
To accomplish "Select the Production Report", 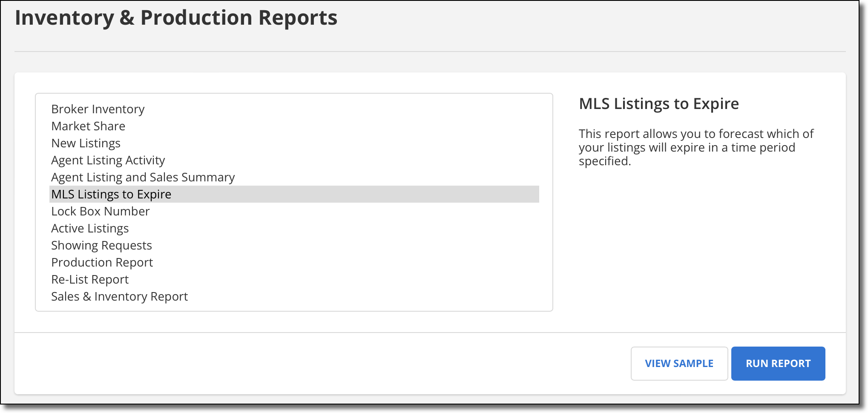I will point(102,262).
